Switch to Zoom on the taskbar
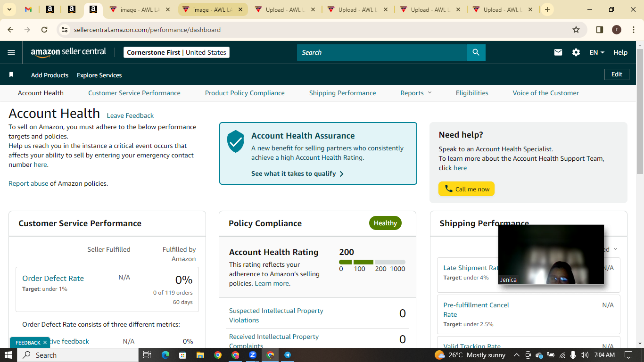The height and width of the screenshot is (362, 644). click(x=253, y=355)
